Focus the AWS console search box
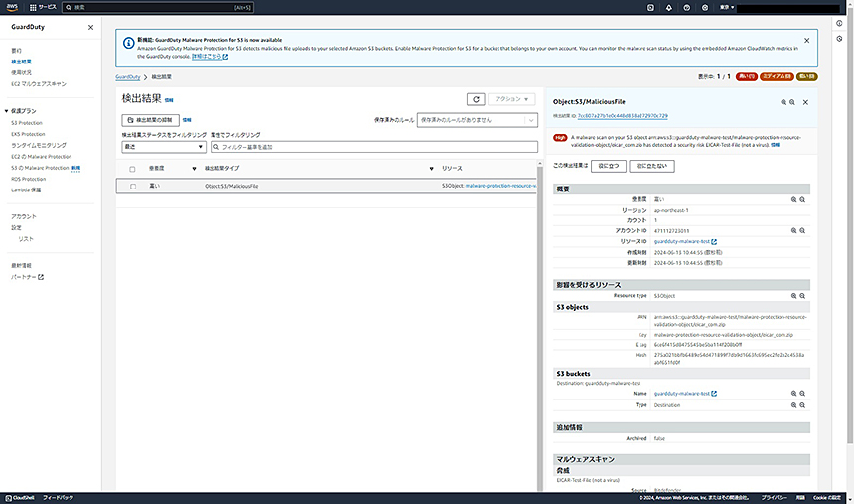 (158, 8)
